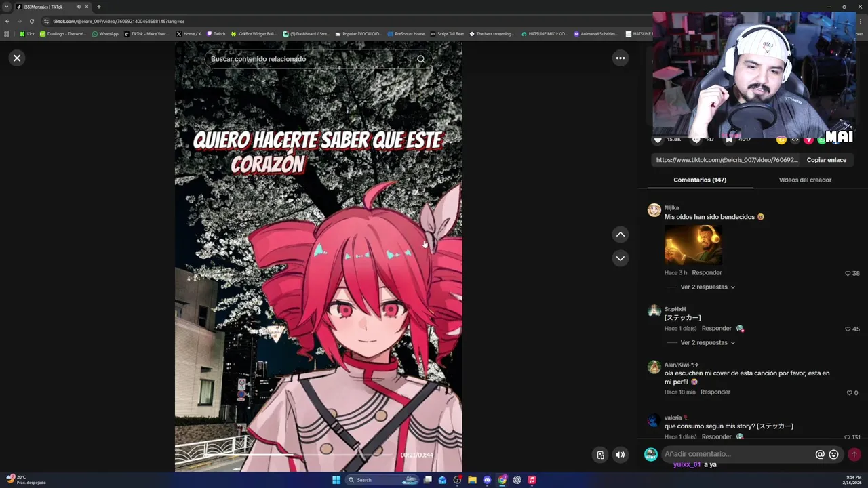Open the 'Home / X' bookmark
Screen dimensions: 868x488
(189, 33)
